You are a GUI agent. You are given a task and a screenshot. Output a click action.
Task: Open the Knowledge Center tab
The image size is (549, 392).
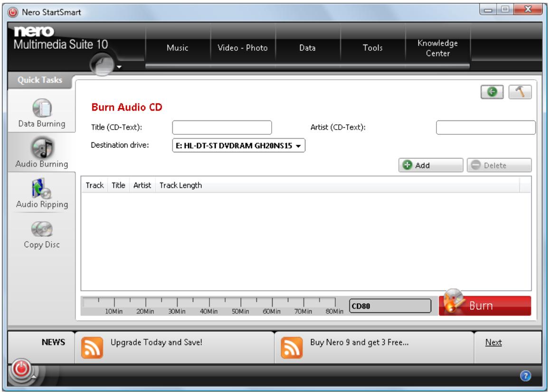[438, 48]
